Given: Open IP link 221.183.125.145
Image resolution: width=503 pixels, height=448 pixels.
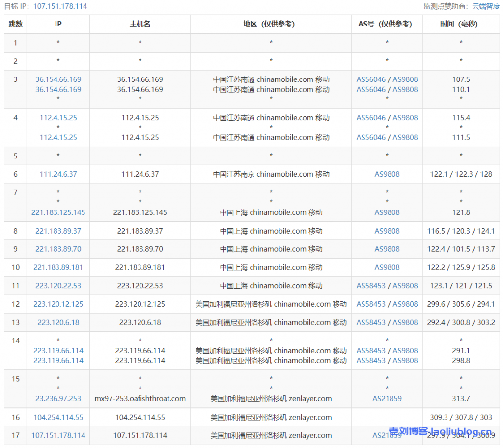Looking at the screenshot, I should 58,212.
